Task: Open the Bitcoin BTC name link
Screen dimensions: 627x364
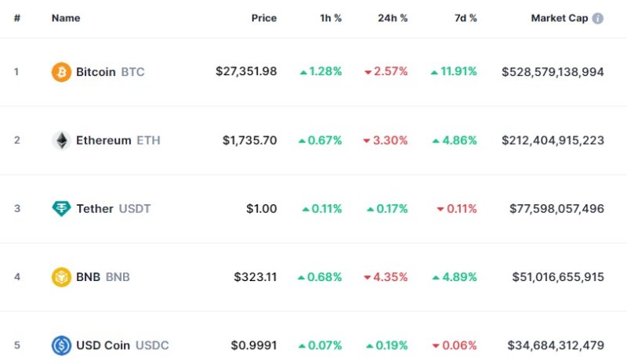Action: (110, 72)
